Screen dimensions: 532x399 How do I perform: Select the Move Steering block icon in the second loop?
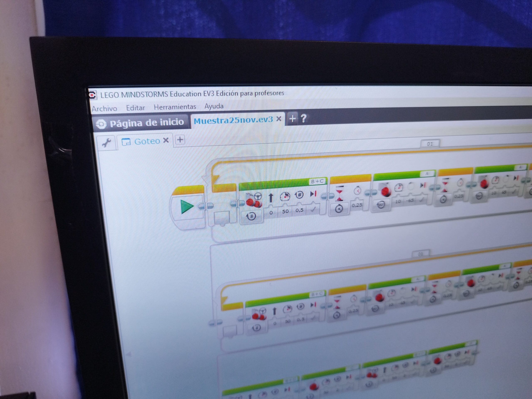pos(259,314)
